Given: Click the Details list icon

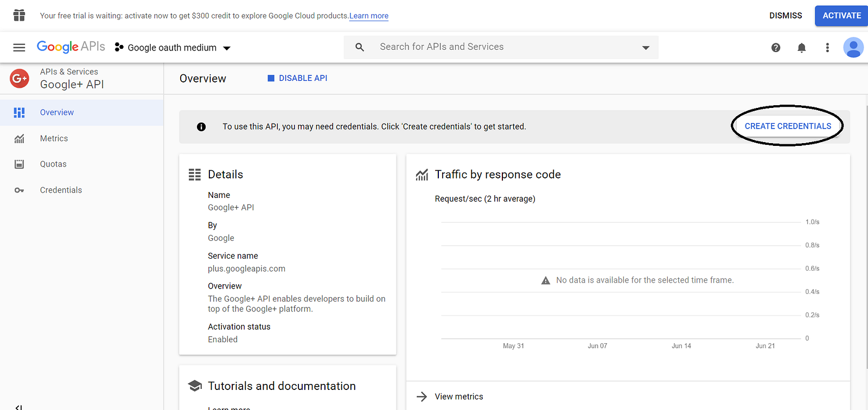Looking at the screenshot, I should point(195,175).
